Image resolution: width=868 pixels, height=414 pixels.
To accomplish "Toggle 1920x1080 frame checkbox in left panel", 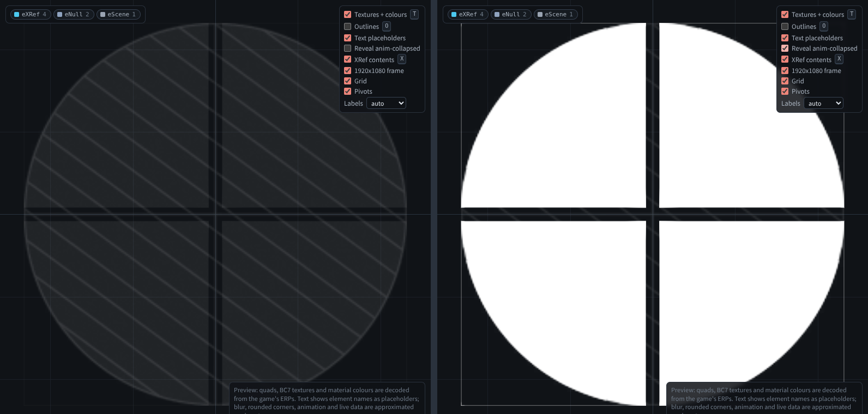I will pos(347,71).
